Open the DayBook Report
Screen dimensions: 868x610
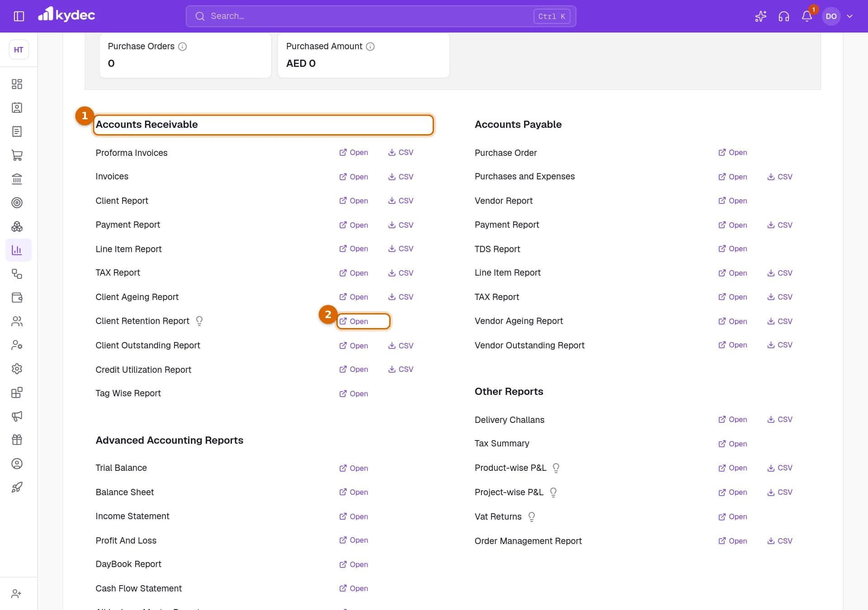354,564
